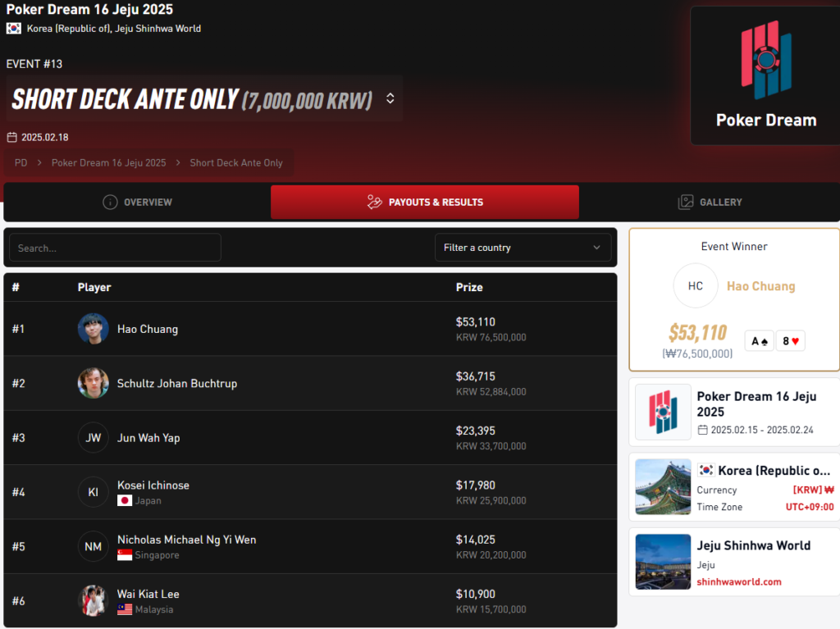
Task: Click the KRW 33,700,000 value
Action: click(491, 446)
